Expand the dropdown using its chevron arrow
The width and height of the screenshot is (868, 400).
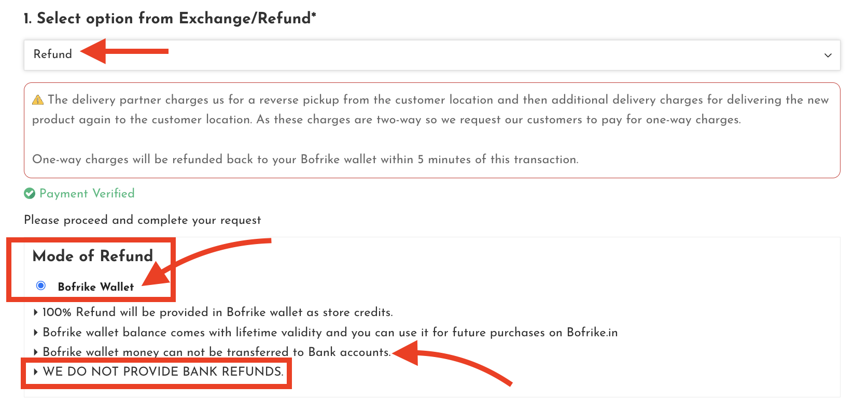[828, 55]
